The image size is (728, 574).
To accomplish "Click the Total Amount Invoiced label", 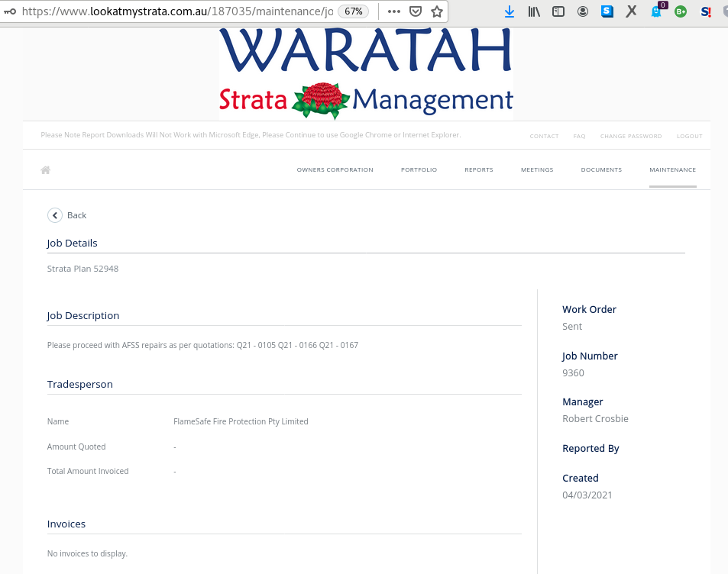I will [88, 471].
